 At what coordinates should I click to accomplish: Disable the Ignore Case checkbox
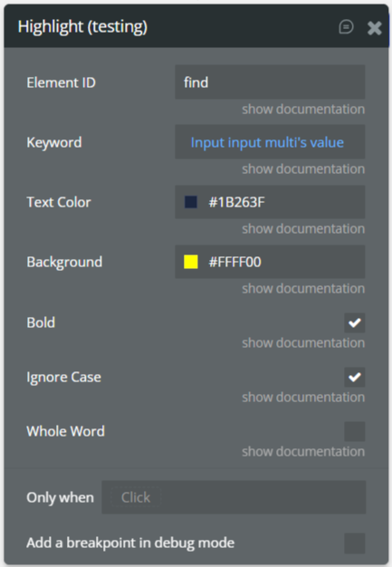(x=354, y=377)
